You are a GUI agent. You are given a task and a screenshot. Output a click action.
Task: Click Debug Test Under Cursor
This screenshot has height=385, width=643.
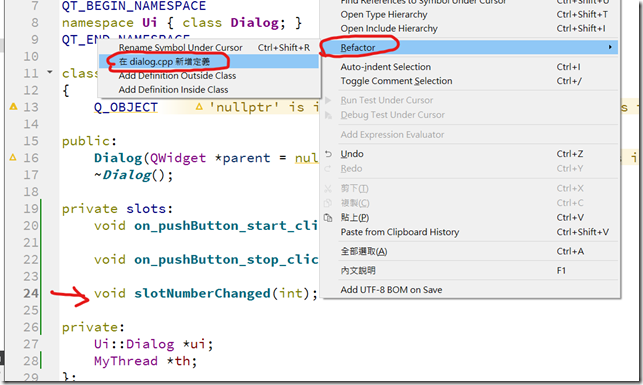tap(470, 115)
